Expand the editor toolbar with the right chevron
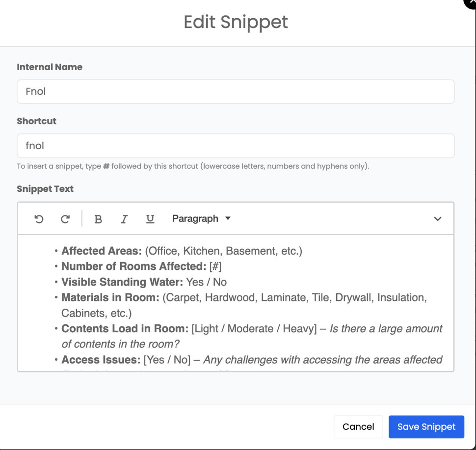This screenshot has width=476, height=450. point(437,219)
